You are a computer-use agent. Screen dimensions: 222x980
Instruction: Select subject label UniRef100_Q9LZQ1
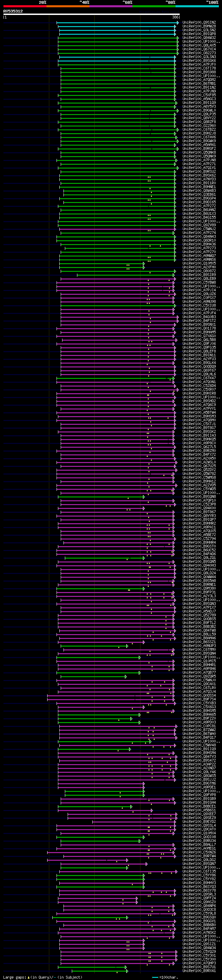pos(199,558)
